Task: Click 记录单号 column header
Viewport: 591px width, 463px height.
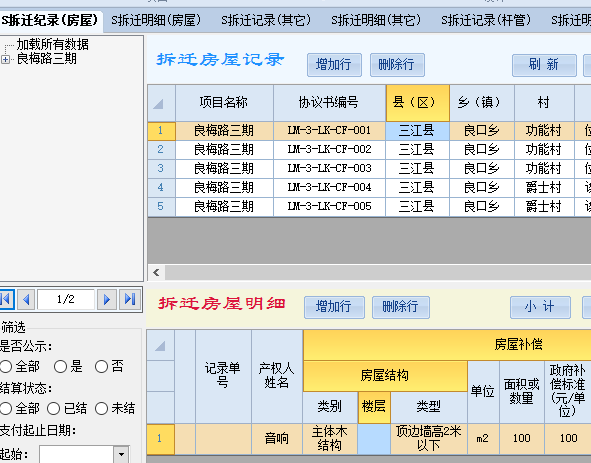Action: [x=223, y=376]
